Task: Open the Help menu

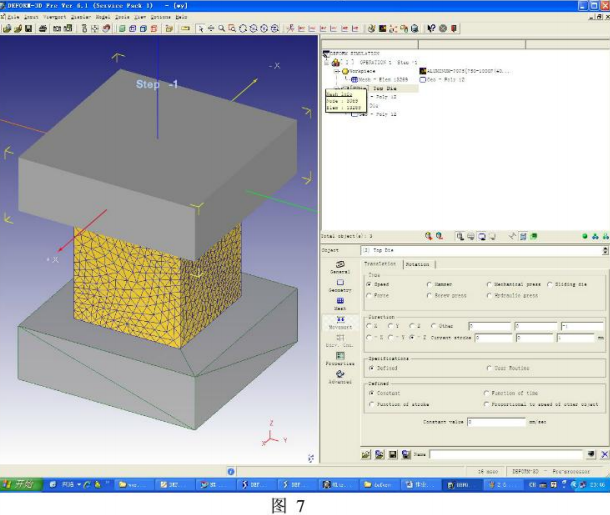Action: (x=181, y=17)
